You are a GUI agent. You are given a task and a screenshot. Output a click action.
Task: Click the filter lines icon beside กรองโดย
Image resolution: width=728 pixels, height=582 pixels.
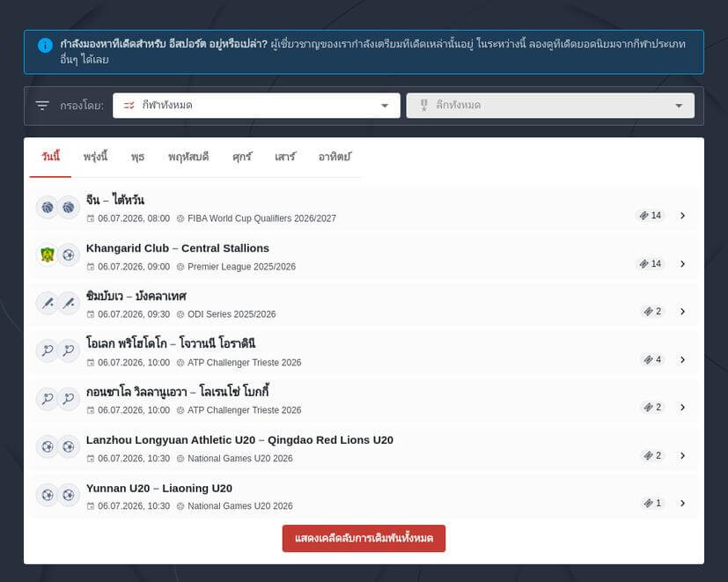click(42, 106)
